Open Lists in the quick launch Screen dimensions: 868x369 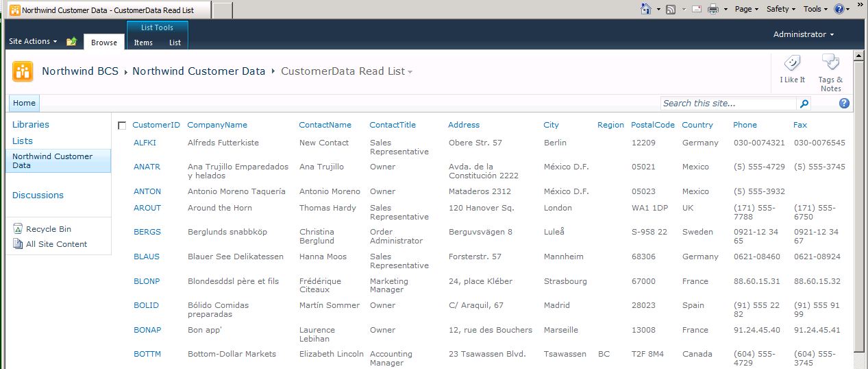pos(23,141)
